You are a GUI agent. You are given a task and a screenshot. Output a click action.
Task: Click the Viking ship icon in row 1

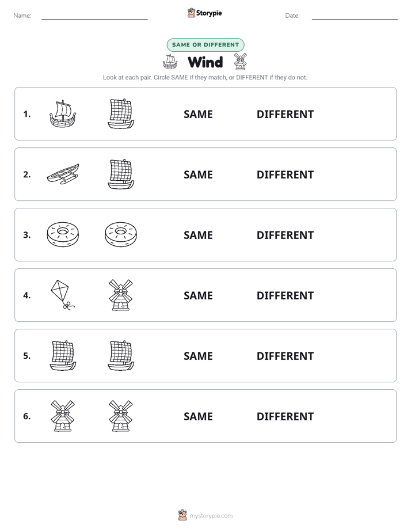pyautogui.click(x=63, y=113)
